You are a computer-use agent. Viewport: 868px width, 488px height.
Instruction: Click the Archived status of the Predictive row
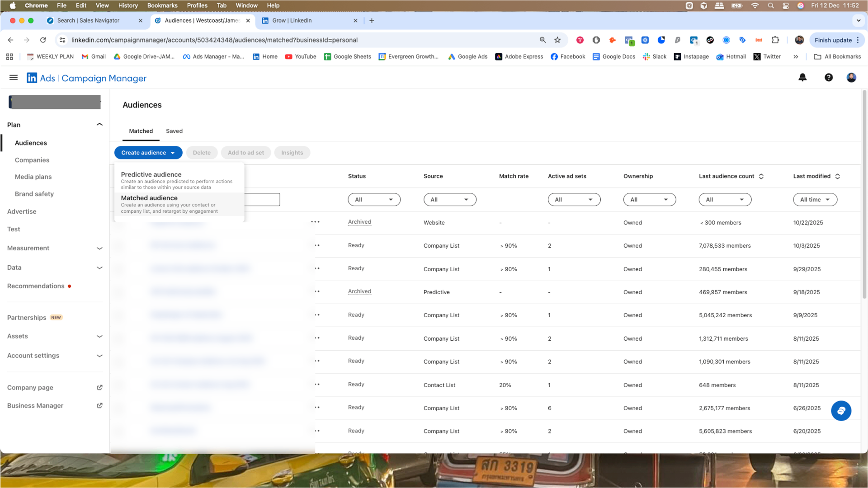(359, 291)
